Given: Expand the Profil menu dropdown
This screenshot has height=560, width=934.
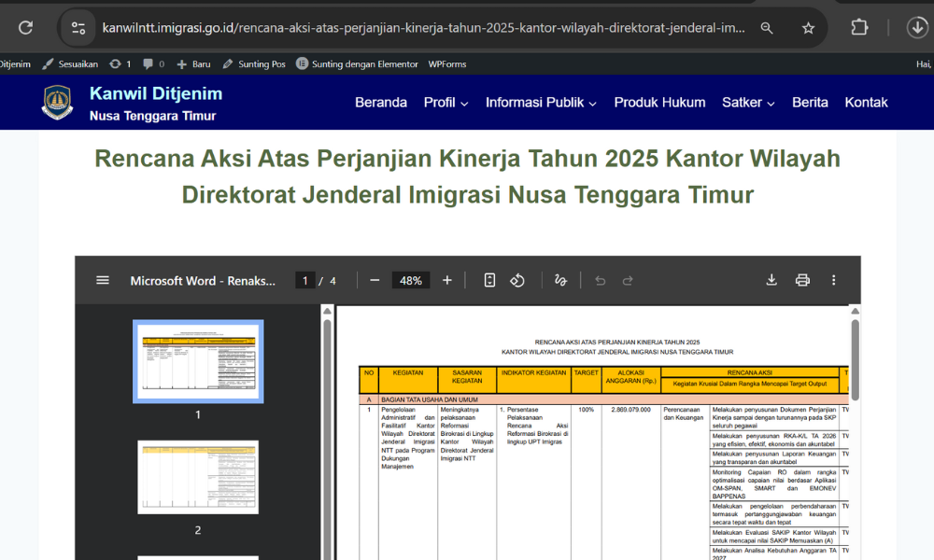Looking at the screenshot, I should (x=446, y=103).
